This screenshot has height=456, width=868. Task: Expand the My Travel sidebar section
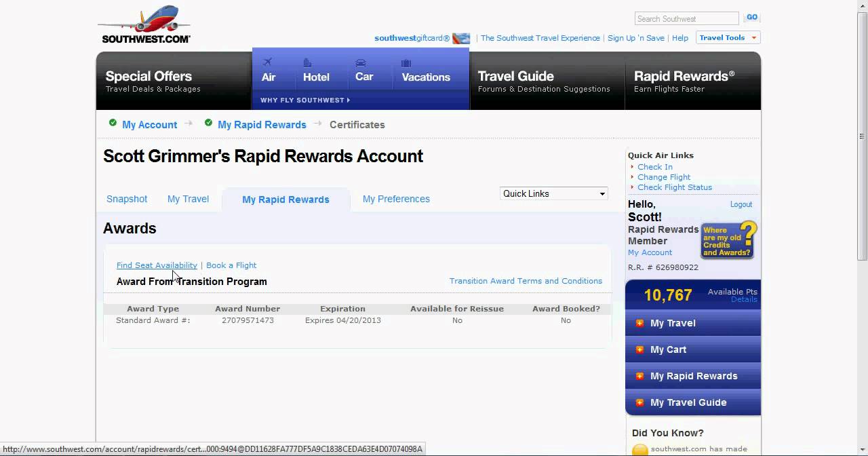693,323
